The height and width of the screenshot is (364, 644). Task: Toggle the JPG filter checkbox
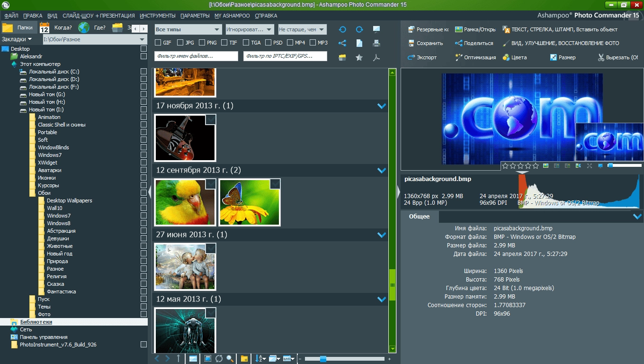pos(180,43)
